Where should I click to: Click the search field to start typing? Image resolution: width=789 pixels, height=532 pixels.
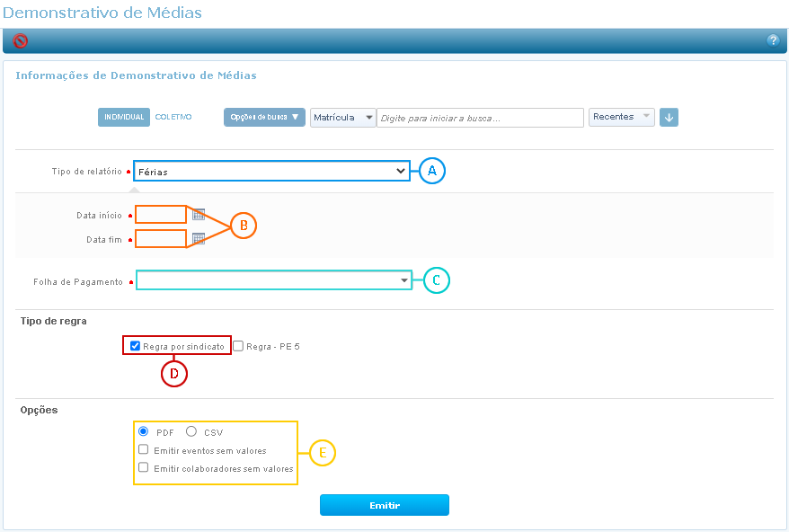tap(480, 118)
